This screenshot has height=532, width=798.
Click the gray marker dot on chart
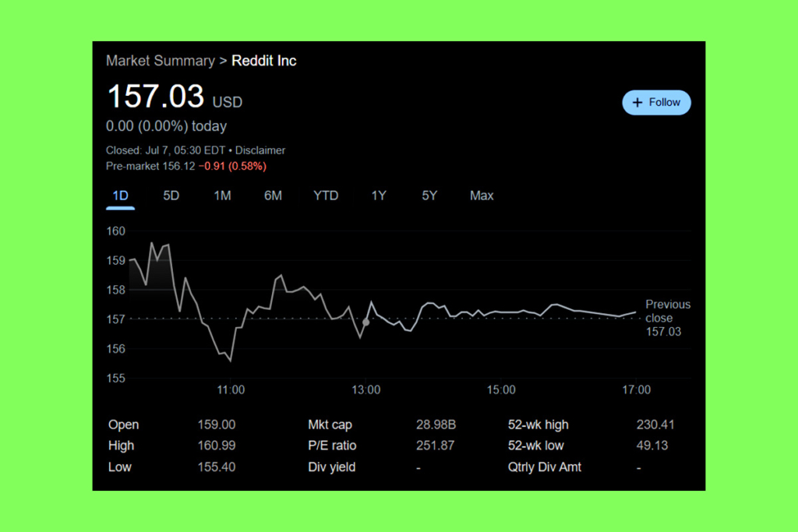365,322
